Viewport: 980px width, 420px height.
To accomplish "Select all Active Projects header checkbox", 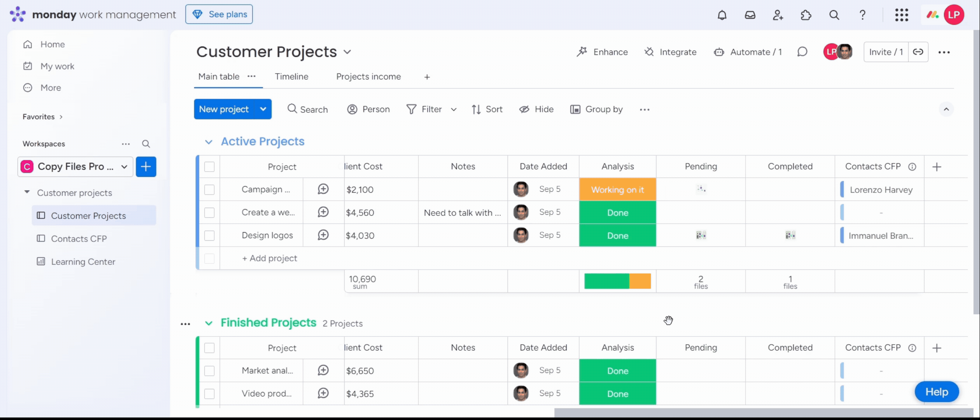I will pyautogui.click(x=209, y=167).
